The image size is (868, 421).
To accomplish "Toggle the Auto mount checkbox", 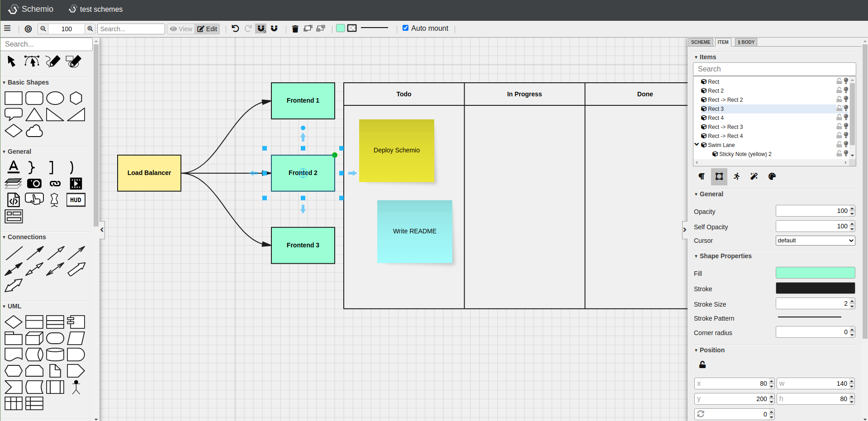I will [x=406, y=28].
